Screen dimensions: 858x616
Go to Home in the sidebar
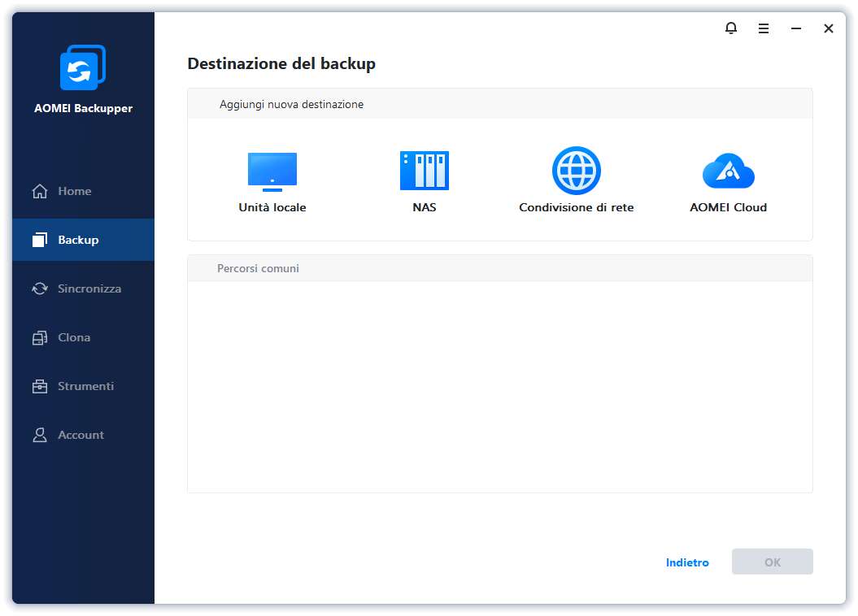(74, 191)
